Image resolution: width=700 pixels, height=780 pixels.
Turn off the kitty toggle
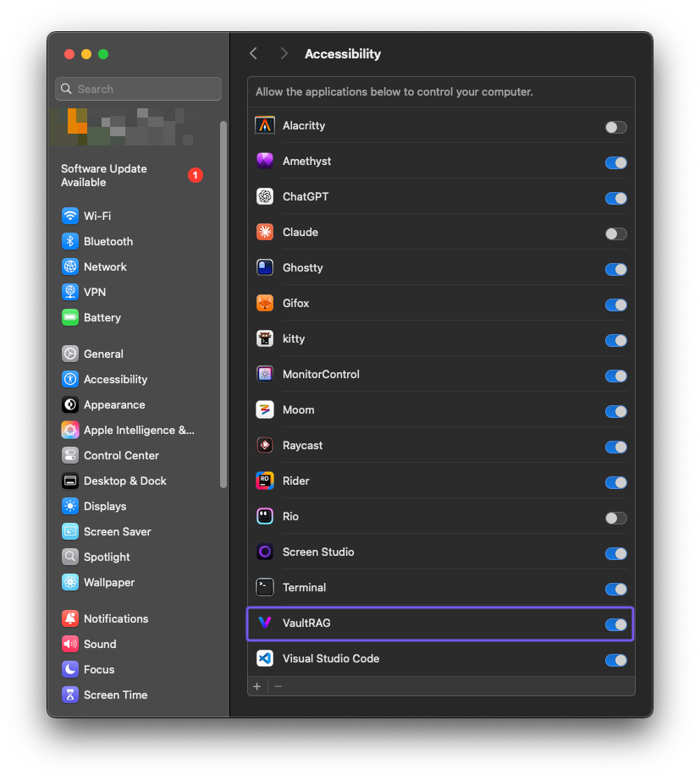click(x=616, y=341)
